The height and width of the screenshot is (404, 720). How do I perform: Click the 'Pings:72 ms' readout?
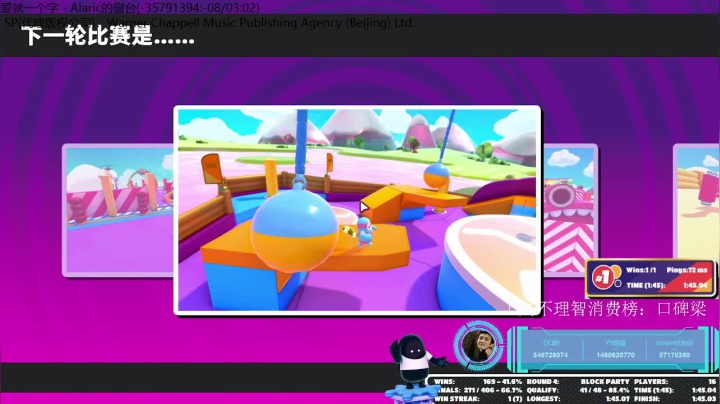coord(686,270)
